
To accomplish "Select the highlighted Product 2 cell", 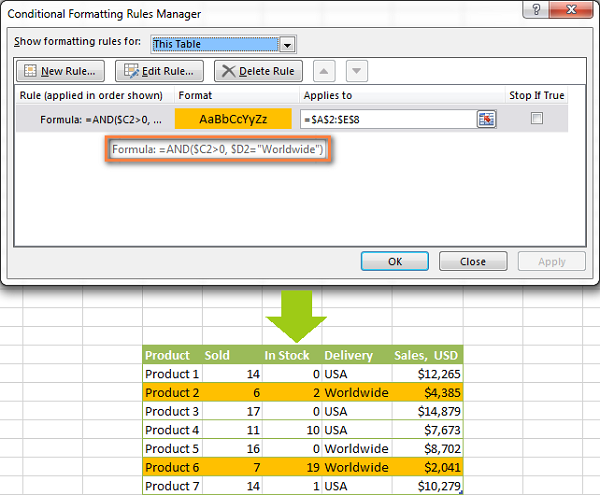I will 170,393.
